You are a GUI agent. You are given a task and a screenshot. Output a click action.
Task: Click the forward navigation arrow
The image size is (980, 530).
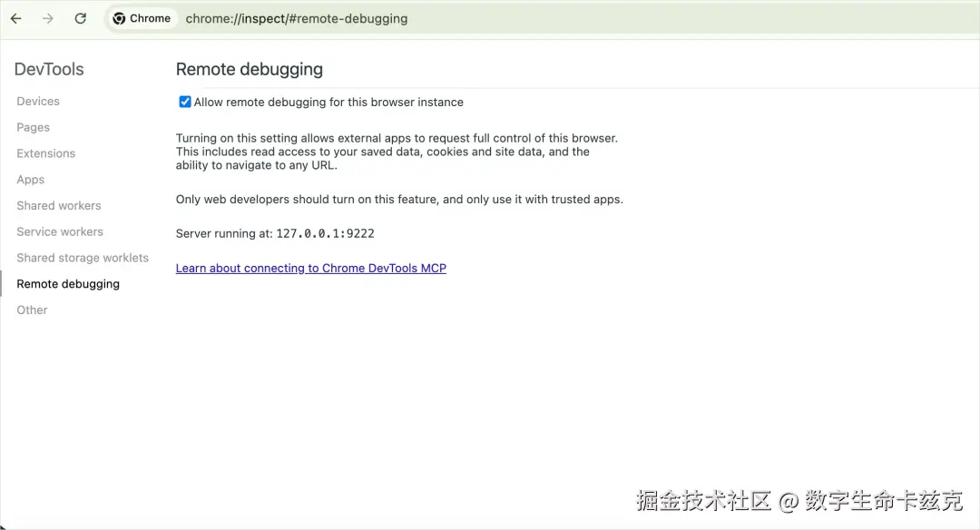pyautogui.click(x=47, y=17)
